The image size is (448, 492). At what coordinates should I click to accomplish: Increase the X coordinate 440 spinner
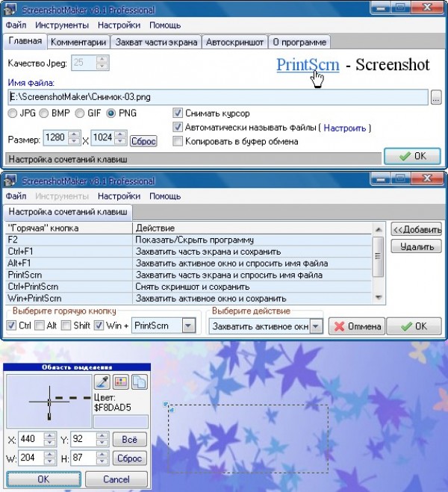tap(50, 435)
